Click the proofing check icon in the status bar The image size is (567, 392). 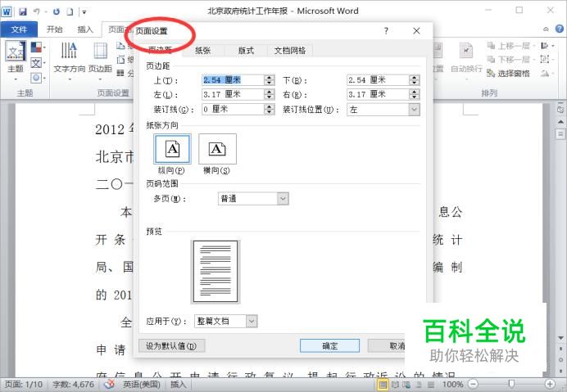(x=109, y=385)
